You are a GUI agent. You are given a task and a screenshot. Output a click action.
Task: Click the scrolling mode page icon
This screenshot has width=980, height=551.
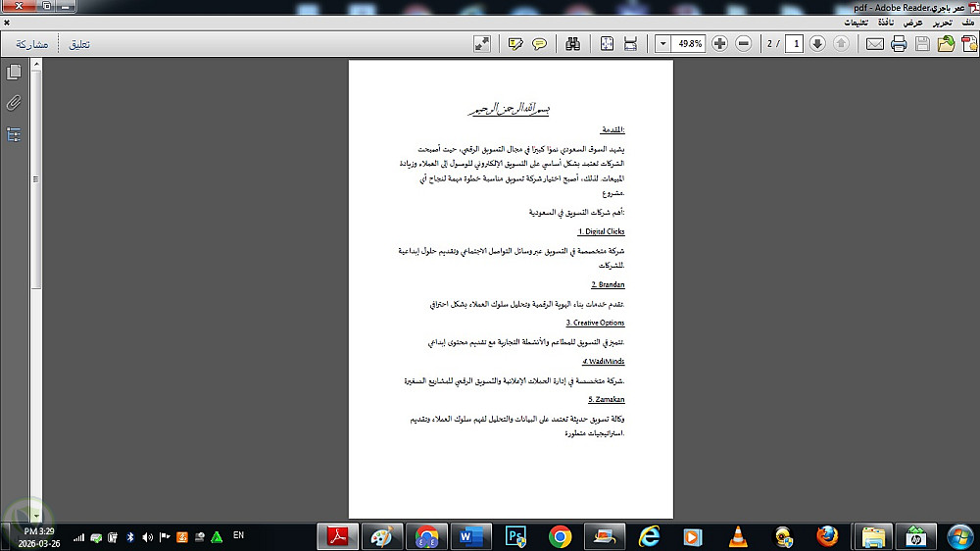[x=630, y=44]
